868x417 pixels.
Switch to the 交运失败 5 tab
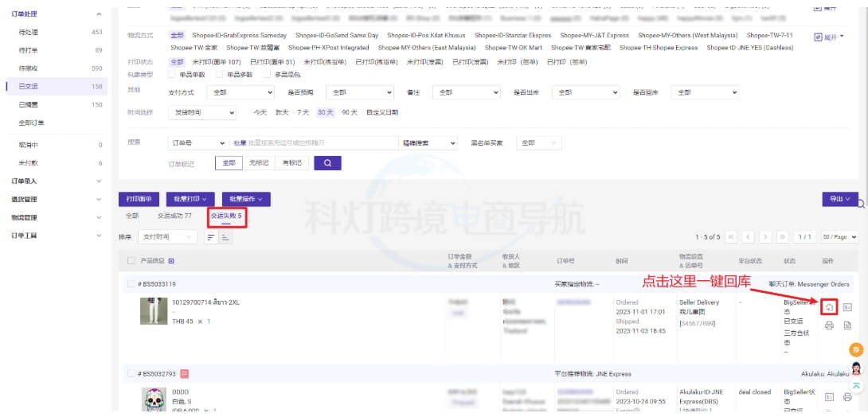pos(226,216)
